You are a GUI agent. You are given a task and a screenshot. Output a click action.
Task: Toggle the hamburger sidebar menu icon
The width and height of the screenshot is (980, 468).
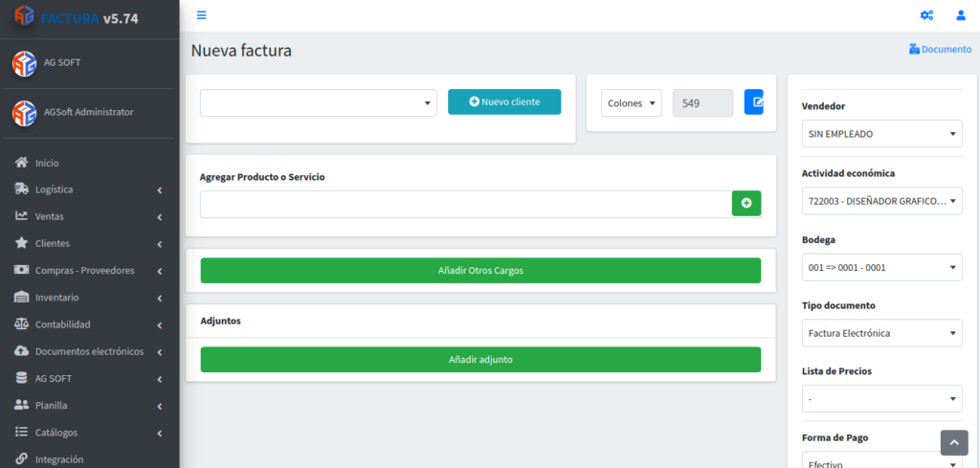click(x=201, y=15)
